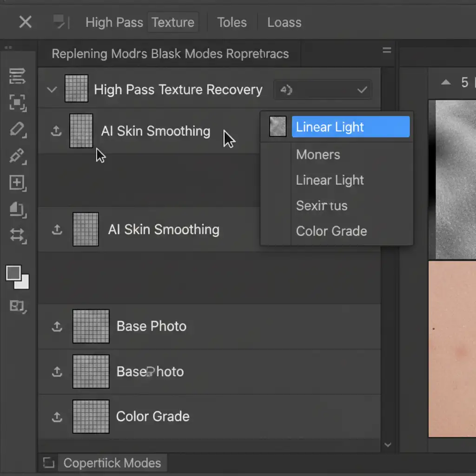
Task: Select the pencil tool in left toolbar
Action: pyautogui.click(x=17, y=129)
